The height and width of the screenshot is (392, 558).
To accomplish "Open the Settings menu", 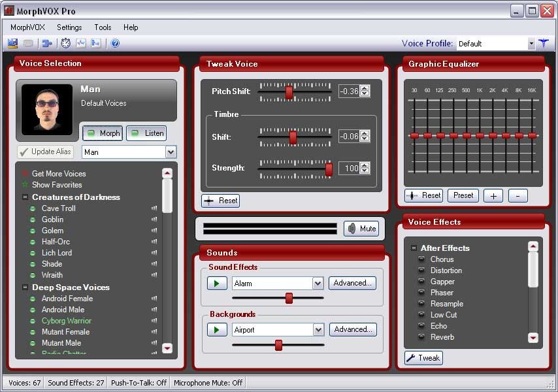I will coord(69,27).
